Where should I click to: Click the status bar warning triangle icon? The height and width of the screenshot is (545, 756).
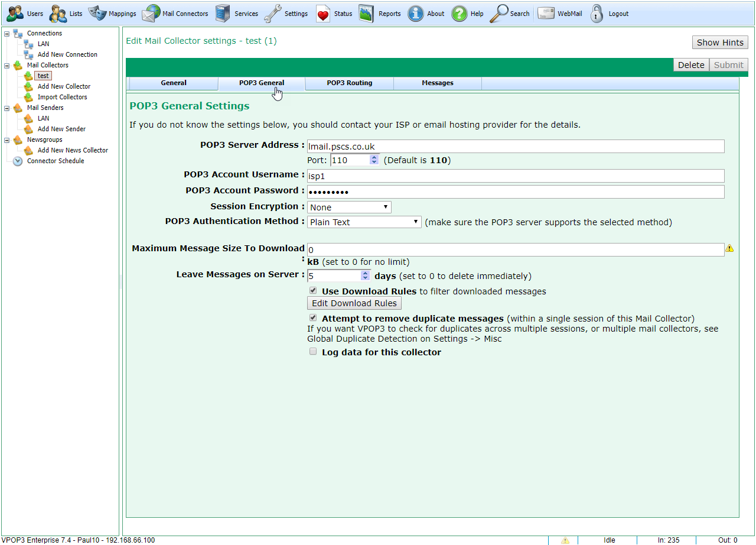[565, 540]
